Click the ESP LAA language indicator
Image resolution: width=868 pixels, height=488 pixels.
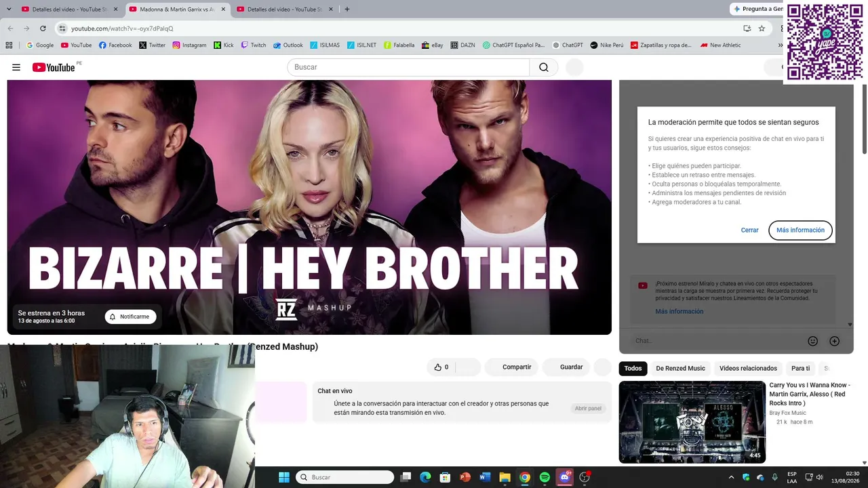pos(792,477)
